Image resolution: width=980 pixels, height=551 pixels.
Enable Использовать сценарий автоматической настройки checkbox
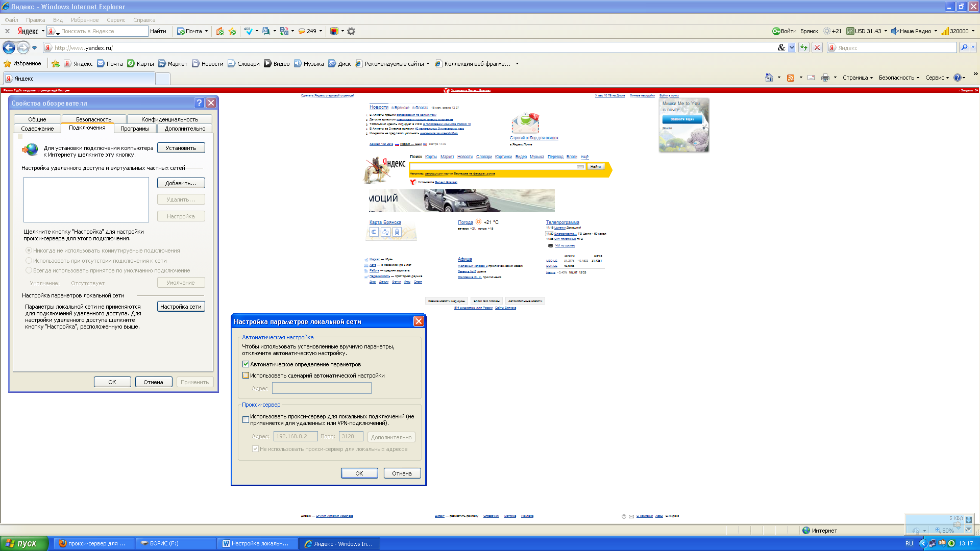[x=246, y=375]
